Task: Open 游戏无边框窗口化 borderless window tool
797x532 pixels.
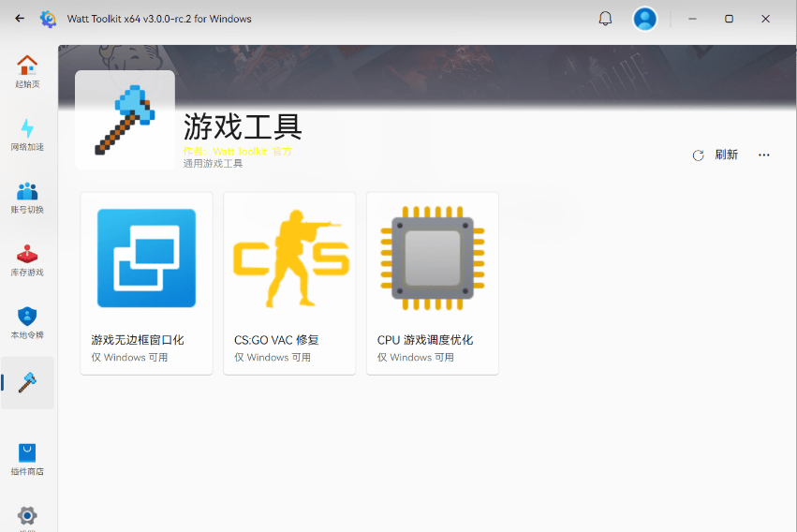Action: click(146, 283)
